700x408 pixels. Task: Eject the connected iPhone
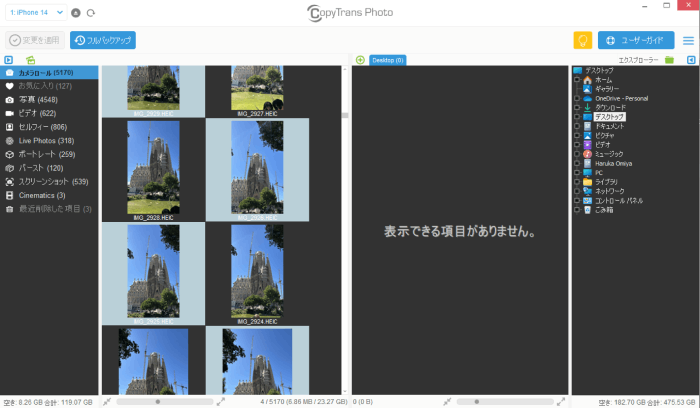(76, 13)
